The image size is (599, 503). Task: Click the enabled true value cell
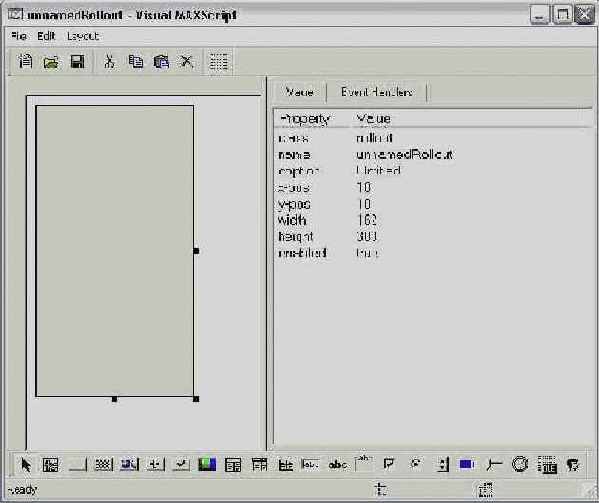point(367,253)
